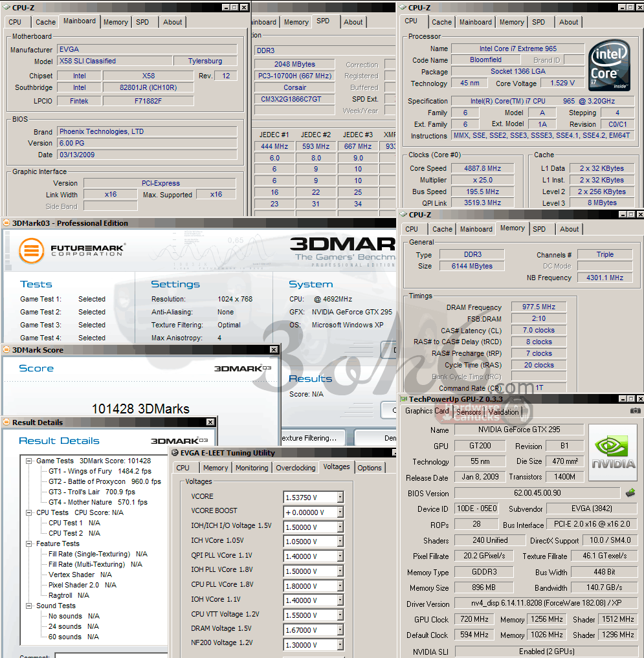This screenshot has width=644, height=658.
Task: Click the EVGA E-LEET Tuning Utility title icon
Action: click(175, 453)
